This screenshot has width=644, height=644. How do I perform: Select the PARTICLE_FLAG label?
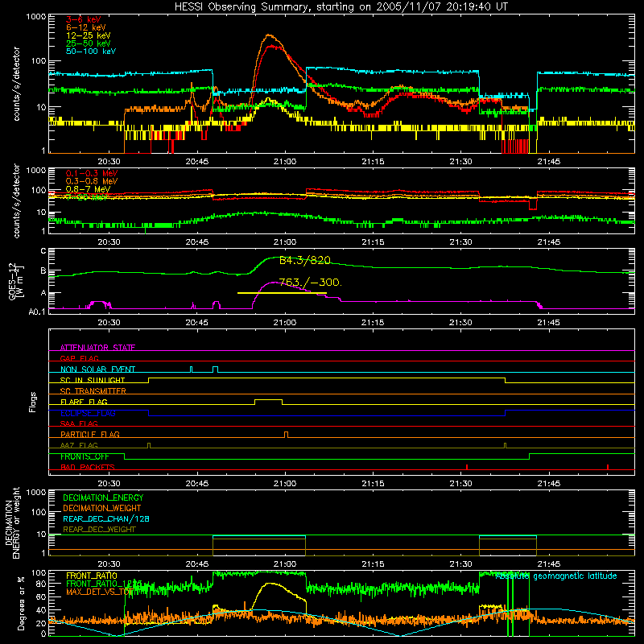point(90,434)
